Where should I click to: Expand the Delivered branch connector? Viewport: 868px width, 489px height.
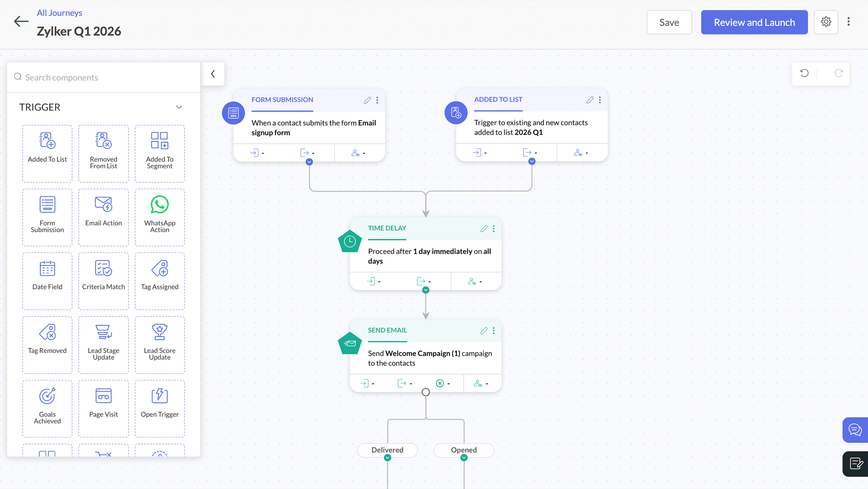pyautogui.click(x=388, y=458)
